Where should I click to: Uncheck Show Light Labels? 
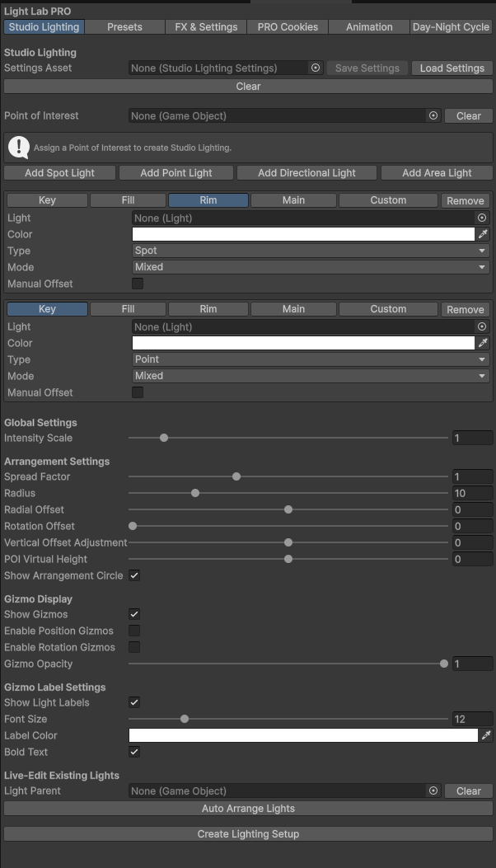click(x=134, y=702)
